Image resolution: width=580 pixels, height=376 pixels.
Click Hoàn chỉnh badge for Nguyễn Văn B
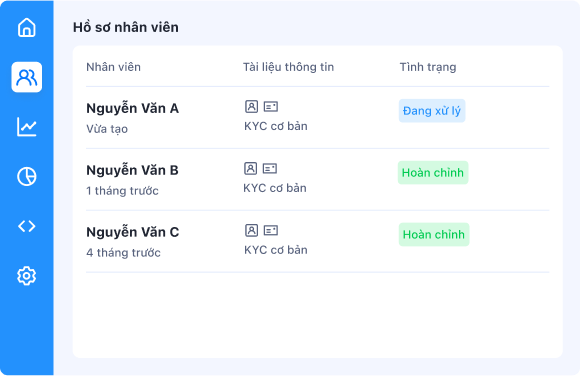click(433, 172)
